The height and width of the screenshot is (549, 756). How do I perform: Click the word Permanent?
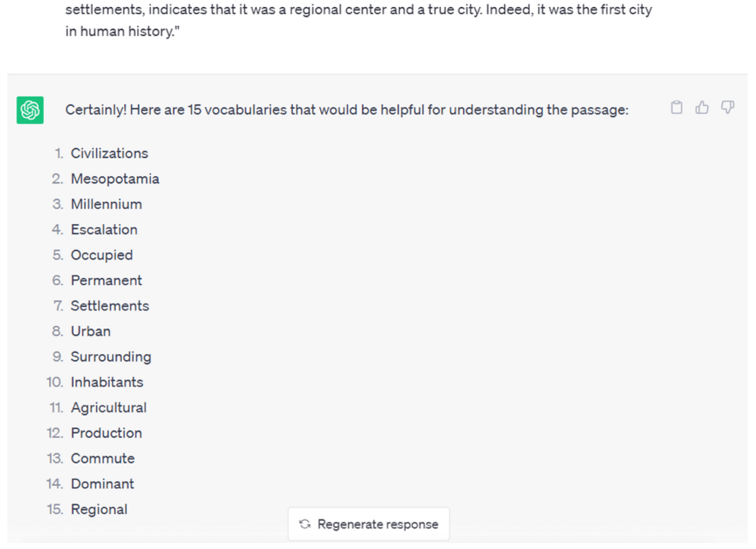(106, 280)
